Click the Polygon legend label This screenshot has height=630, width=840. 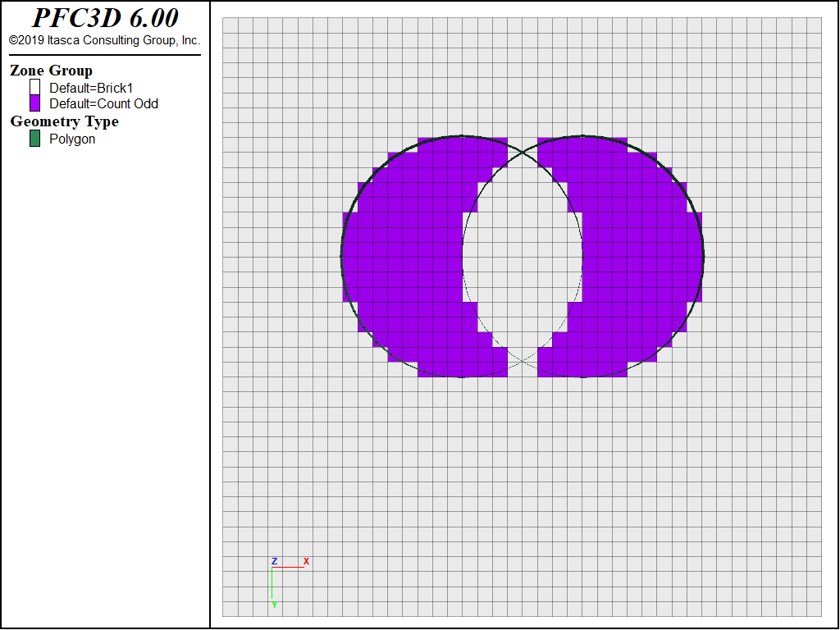click(x=72, y=139)
